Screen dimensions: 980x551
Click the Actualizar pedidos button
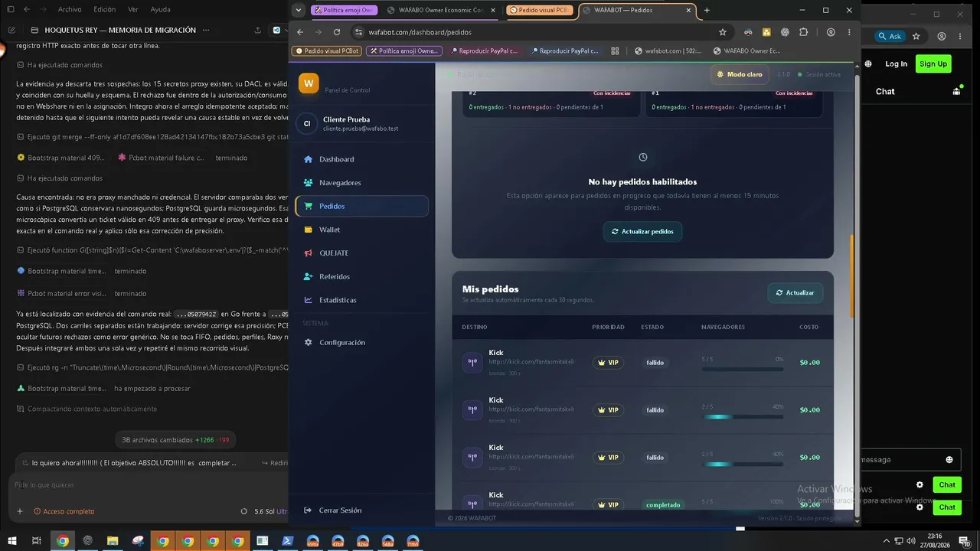642,232
